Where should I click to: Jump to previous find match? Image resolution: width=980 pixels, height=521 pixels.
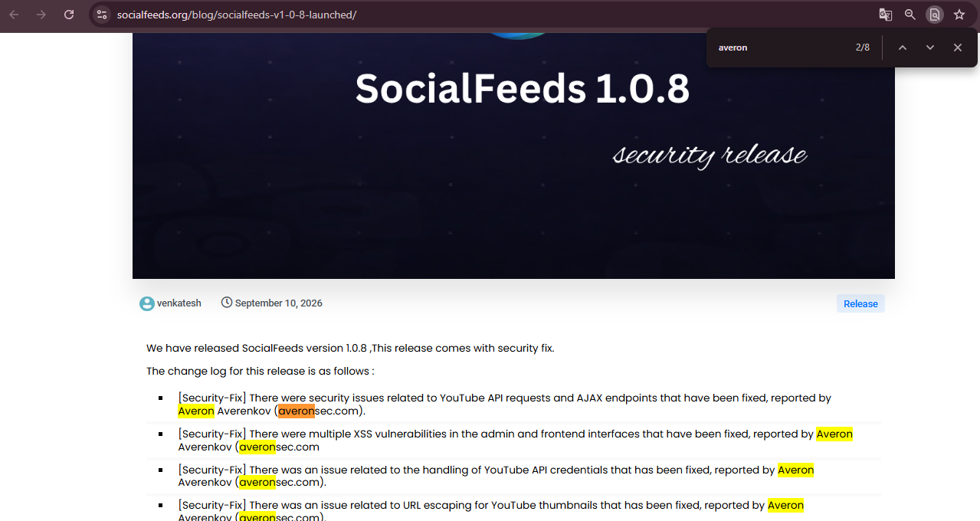[x=903, y=48]
